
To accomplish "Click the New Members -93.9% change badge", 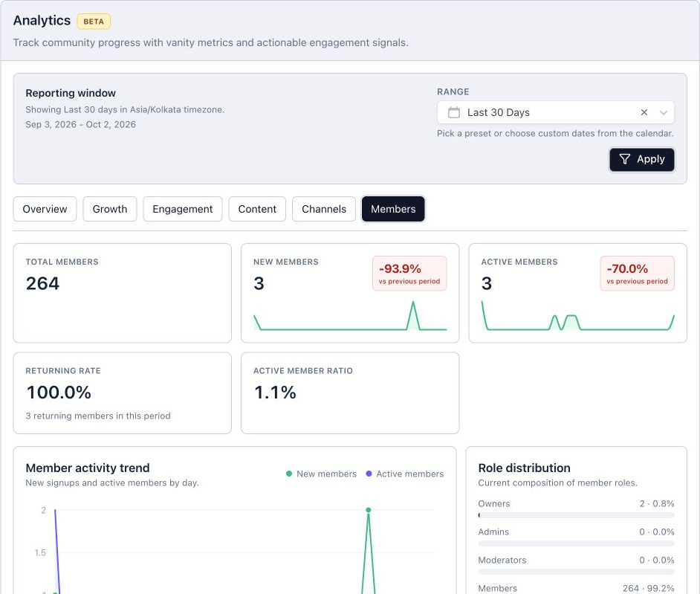I will pyautogui.click(x=409, y=274).
